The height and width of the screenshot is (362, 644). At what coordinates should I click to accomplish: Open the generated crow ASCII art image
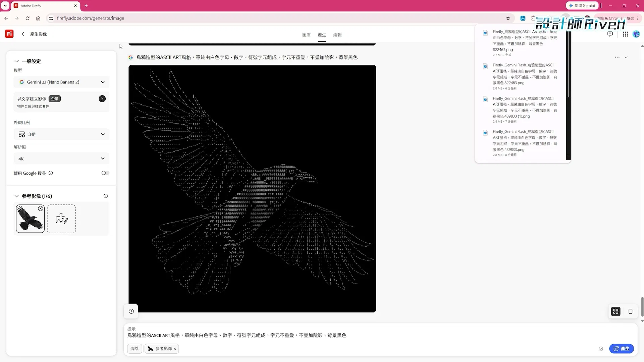point(252,189)
